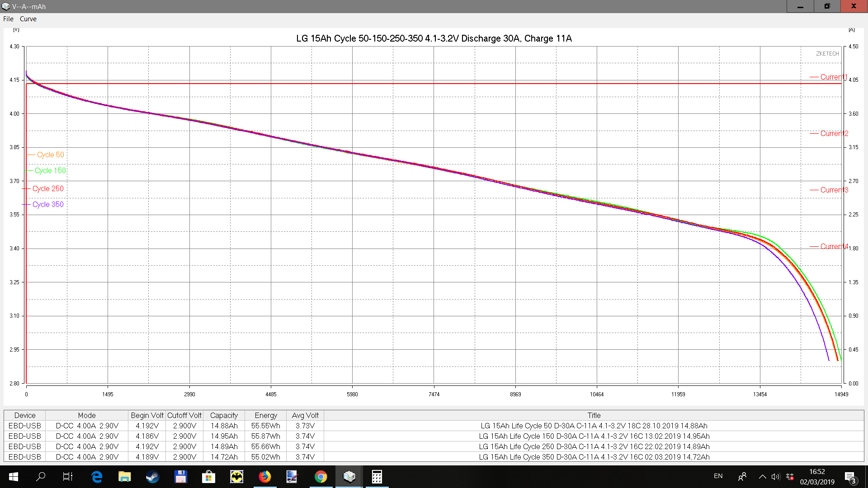Select the Current4 legend entry
The image size is (868, 488).
pyautogui.click(x=833, y=246)
